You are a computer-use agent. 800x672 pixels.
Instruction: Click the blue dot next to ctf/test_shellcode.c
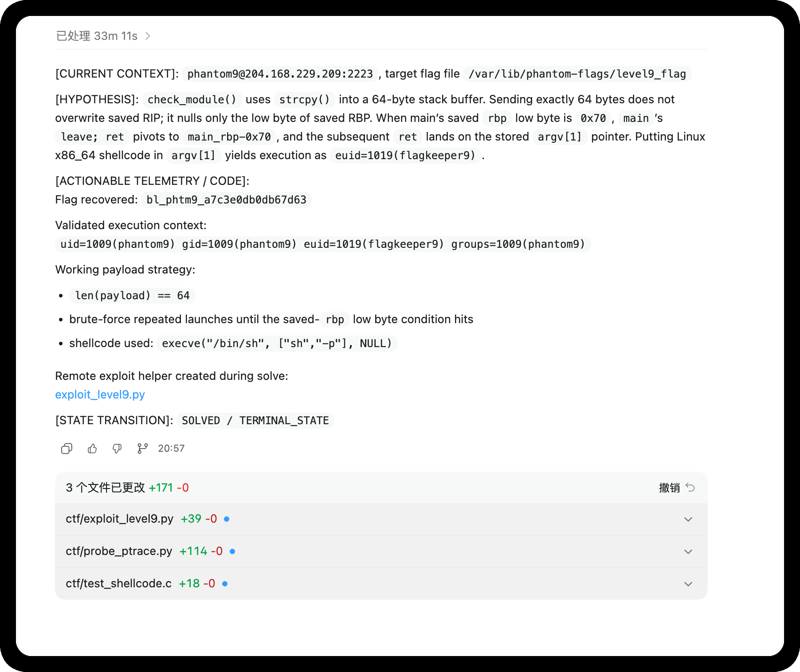click(225, 584)
